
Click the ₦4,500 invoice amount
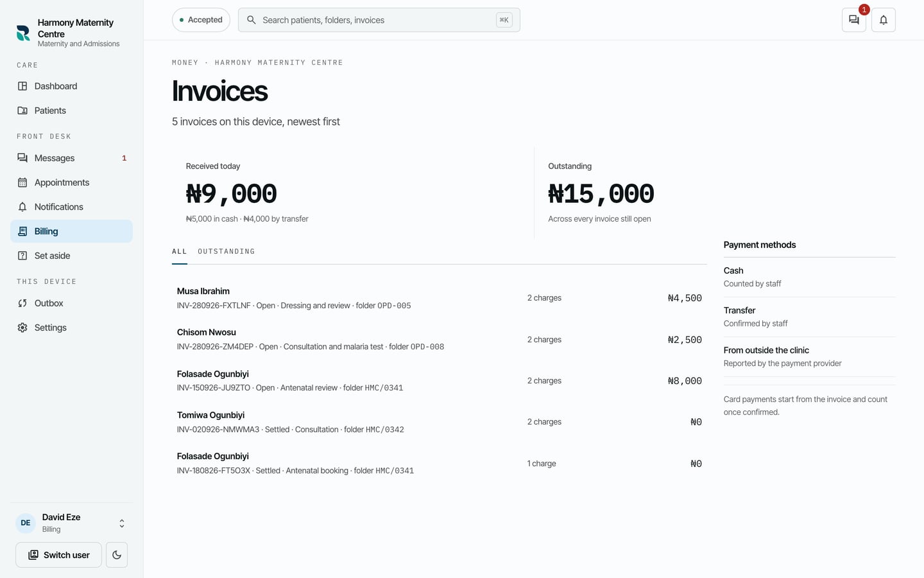coord(685,298)
